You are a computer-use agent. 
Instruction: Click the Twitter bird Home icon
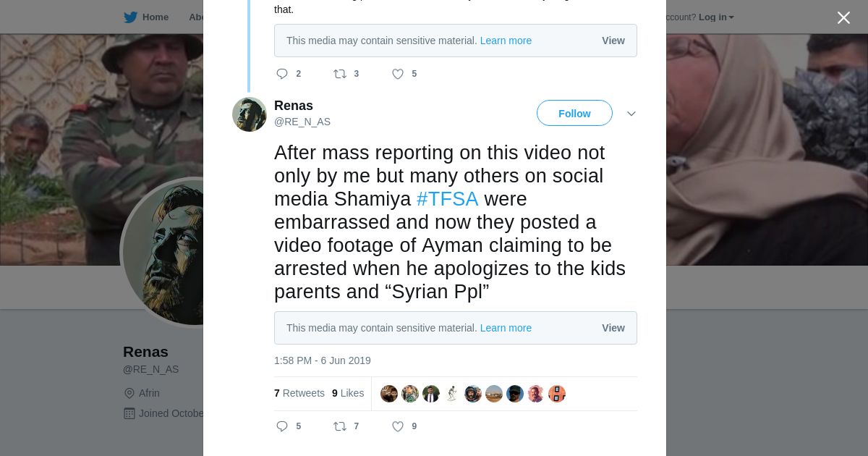pos(131,17)
